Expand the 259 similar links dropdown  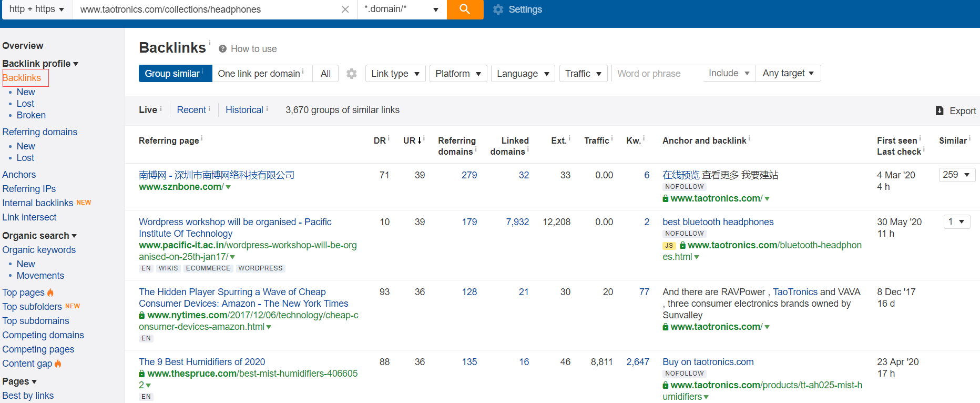(x=957, y=175)
